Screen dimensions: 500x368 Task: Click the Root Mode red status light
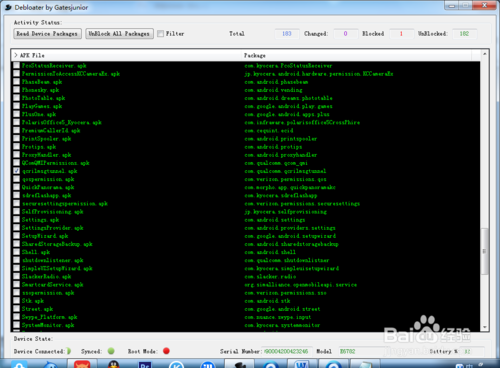coord(166,351)
